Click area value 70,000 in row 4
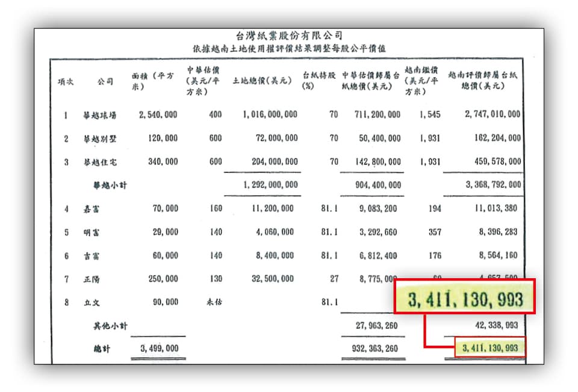The height and width of the screenshot is (392, 578). tap(165, 208)
